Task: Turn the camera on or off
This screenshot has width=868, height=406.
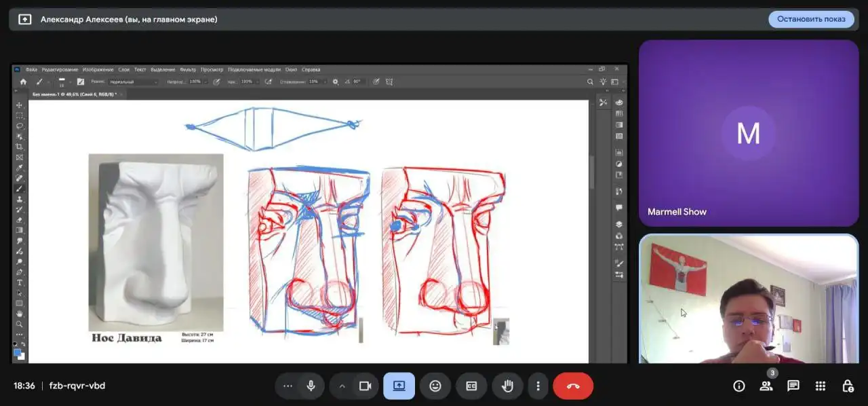Action: coord(365,386)
